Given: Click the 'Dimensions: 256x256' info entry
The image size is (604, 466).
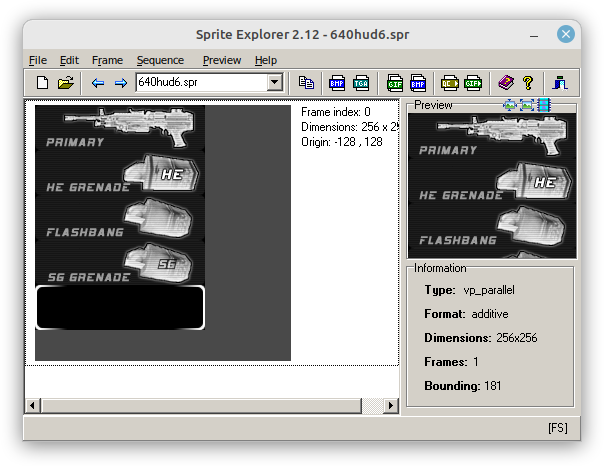Looking at the screenshot, I should [x=480, y=338].
